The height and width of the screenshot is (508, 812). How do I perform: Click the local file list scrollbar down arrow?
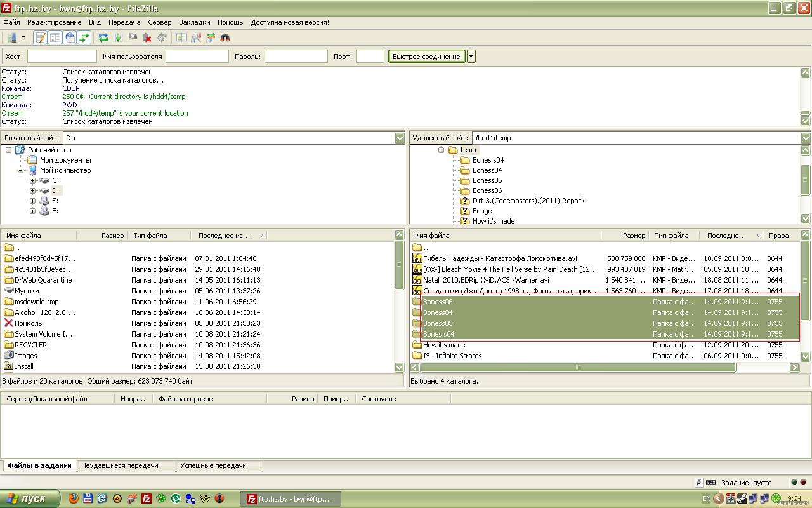(400, 367)
